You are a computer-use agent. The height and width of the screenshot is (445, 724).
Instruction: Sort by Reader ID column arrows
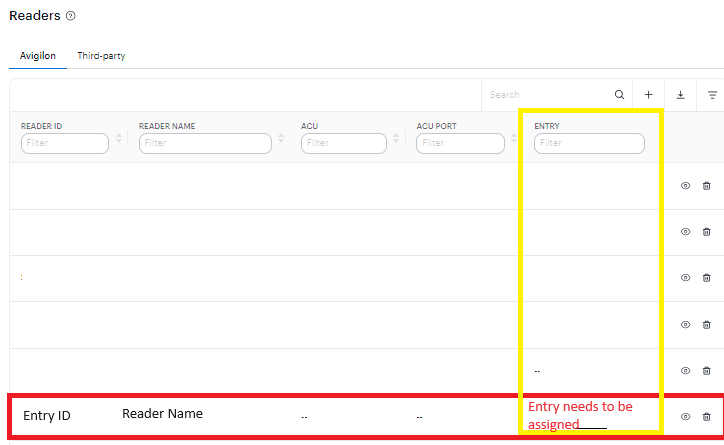point(119,138)
